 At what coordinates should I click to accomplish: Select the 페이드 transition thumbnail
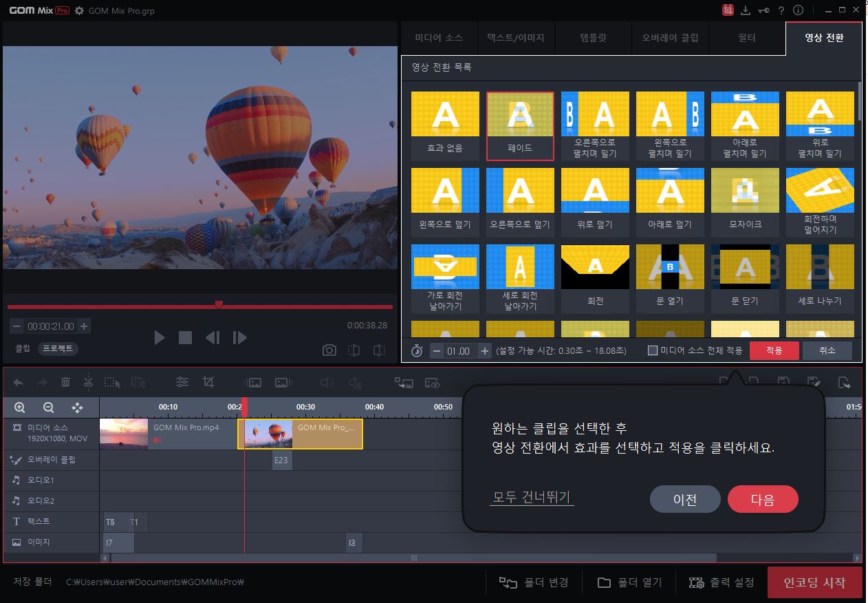(520, 125)
